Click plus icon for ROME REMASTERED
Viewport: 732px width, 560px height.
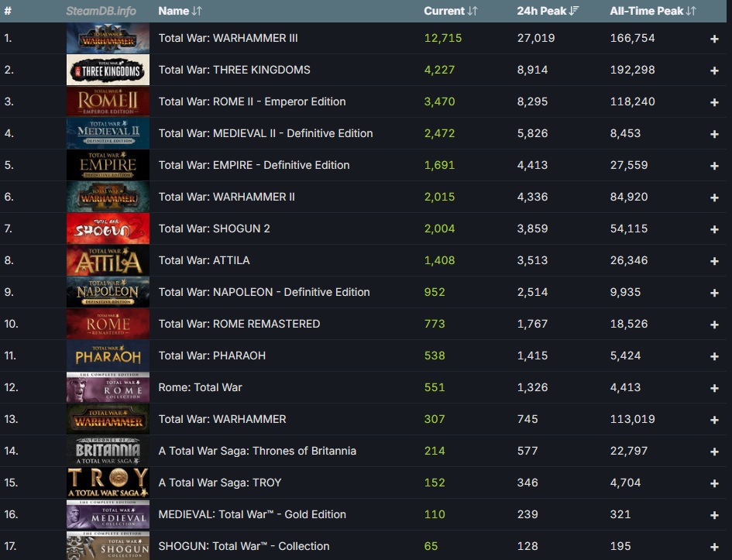[714, 325]
